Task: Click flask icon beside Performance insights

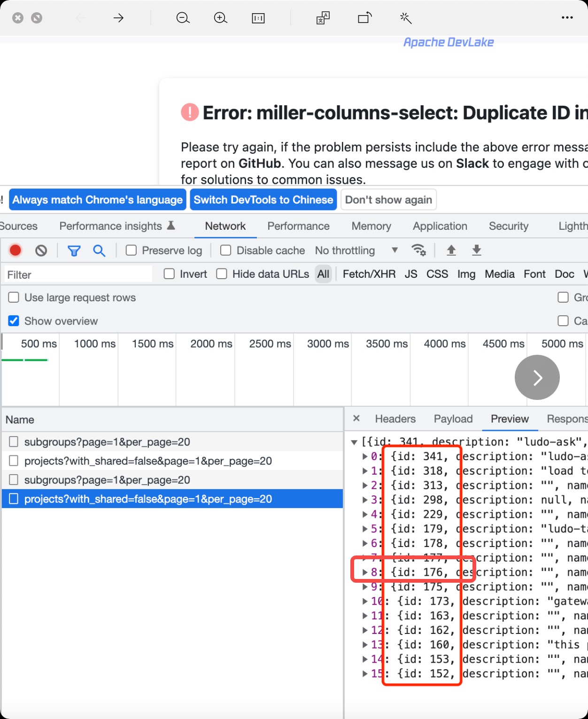Action: [x=171, y=226]
